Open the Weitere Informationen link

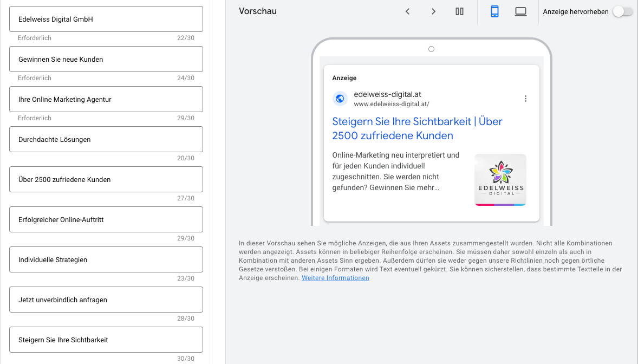[335, 278]
